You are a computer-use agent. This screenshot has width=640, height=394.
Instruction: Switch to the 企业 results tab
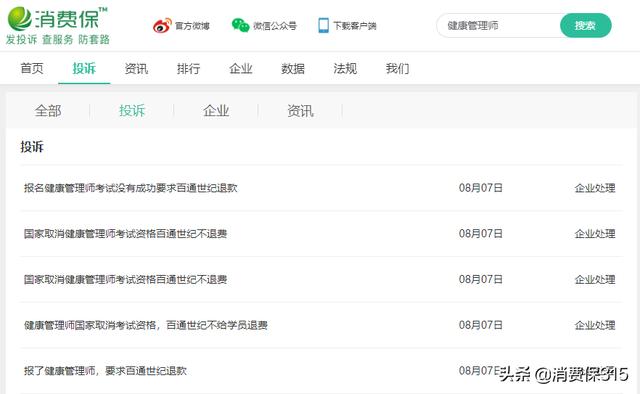tap(216, 111)
